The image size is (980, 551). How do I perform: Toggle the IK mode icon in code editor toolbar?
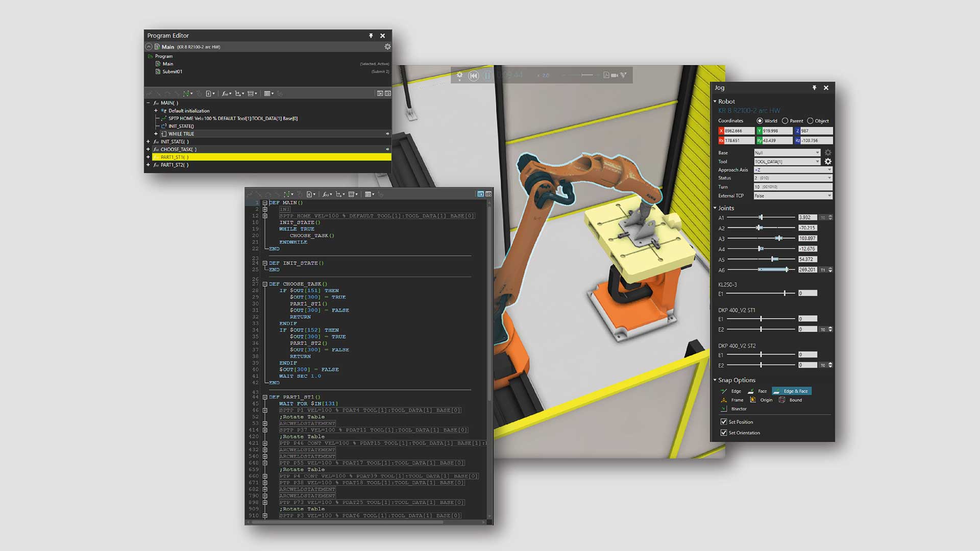click(480, 194)
